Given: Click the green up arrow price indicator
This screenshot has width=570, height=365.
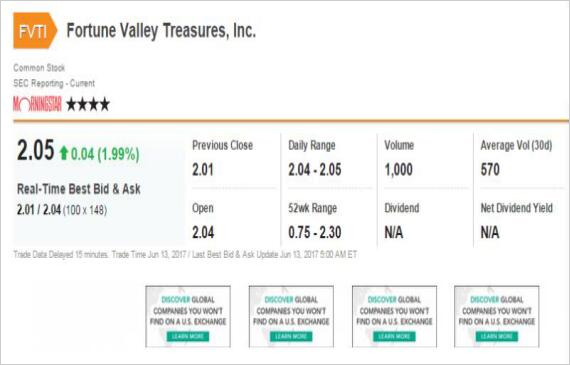Looking at the screenshot, I should click(64, 153).
